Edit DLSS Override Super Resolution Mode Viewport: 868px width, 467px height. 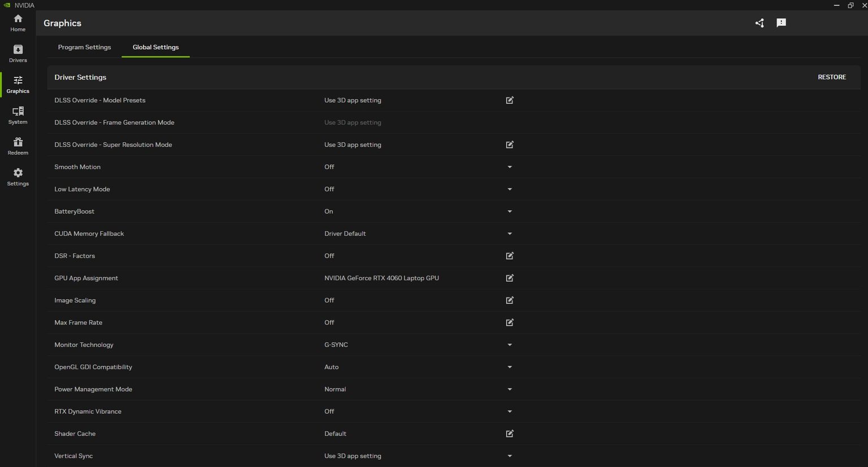click(510, 145)
